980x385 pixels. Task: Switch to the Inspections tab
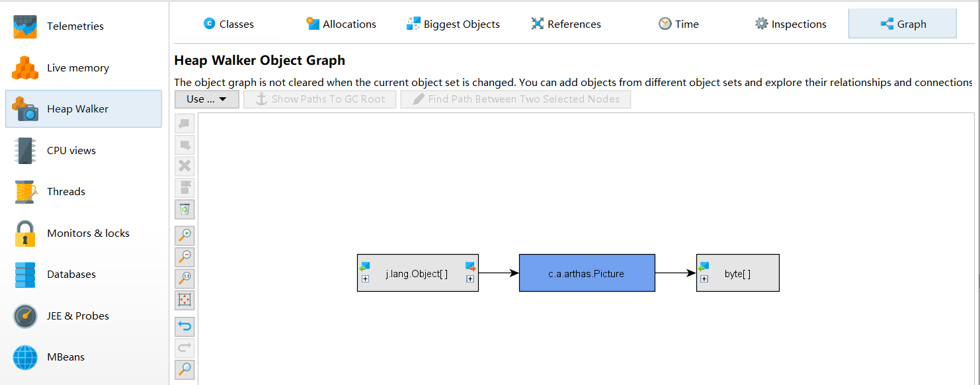[x=790, y=24]
